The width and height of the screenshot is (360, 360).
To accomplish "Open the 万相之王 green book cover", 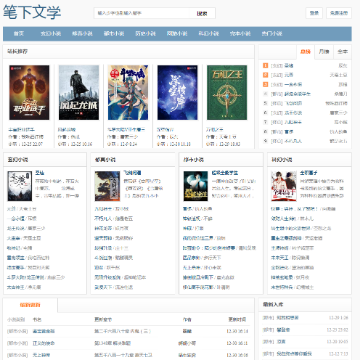I will [x=227, y=92].
